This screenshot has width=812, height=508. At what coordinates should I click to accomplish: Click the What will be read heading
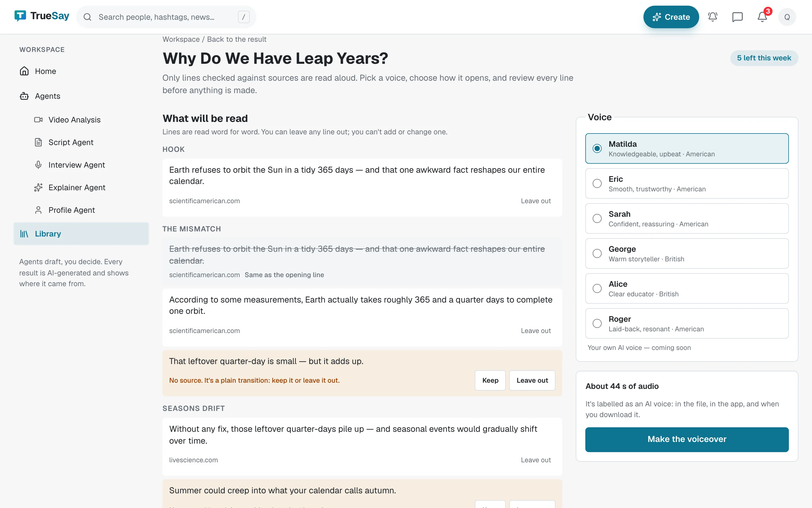click(205, 118)
